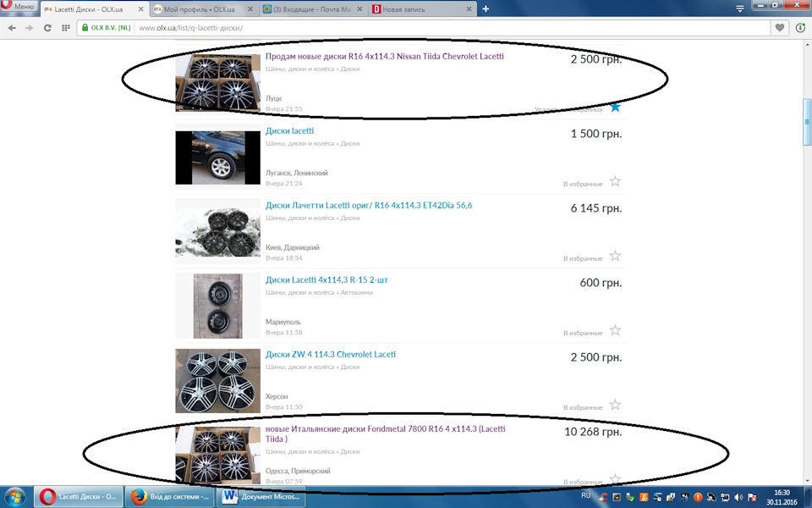Open CCleaner tray icon
The height and width of the screenshot is (508, 812).
point(603,497)
